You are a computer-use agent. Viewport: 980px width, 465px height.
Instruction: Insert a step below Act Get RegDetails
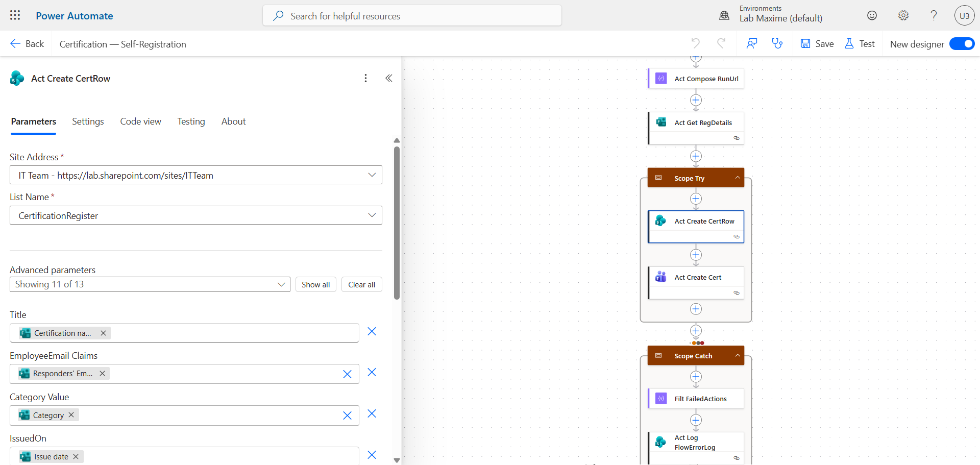tap(696, 156)
